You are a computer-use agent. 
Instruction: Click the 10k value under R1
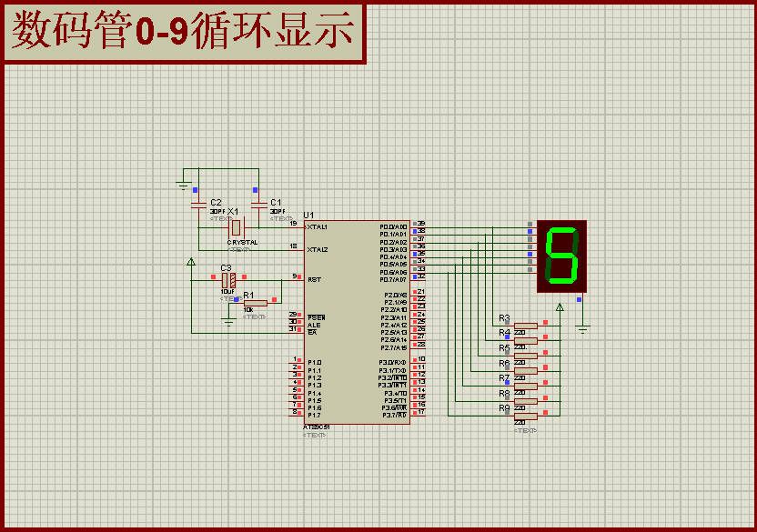coord(248,310)
